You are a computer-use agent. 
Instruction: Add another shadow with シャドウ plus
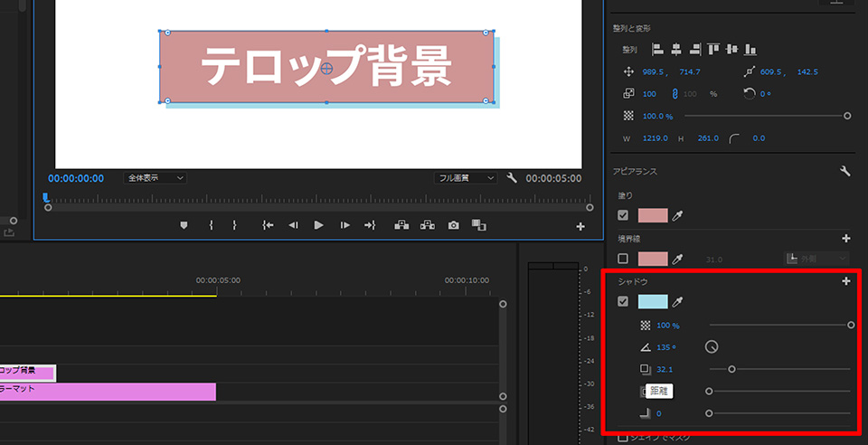pyautogui.click(x=846, y=281)
